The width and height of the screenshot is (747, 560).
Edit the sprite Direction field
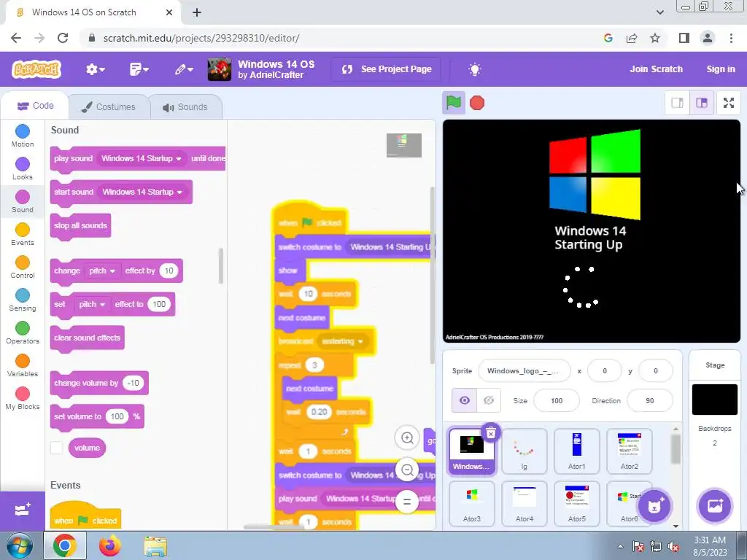pos(650,400)
